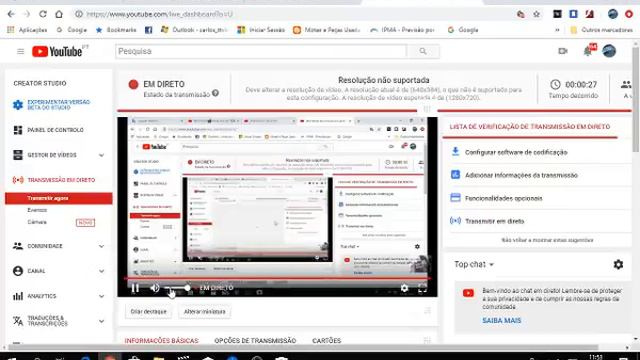Open the create video camera icon
Viewport: 640px width, 360px height.
563,51
